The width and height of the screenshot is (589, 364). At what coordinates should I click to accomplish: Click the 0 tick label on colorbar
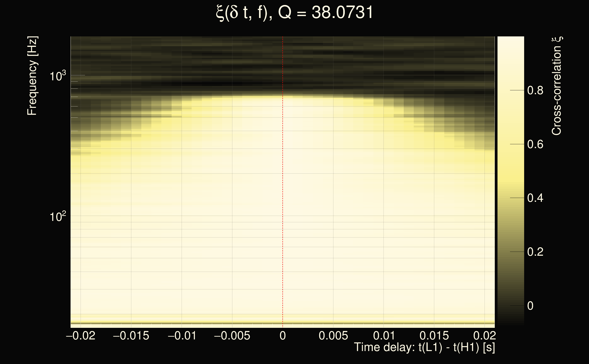click(530, 306)
